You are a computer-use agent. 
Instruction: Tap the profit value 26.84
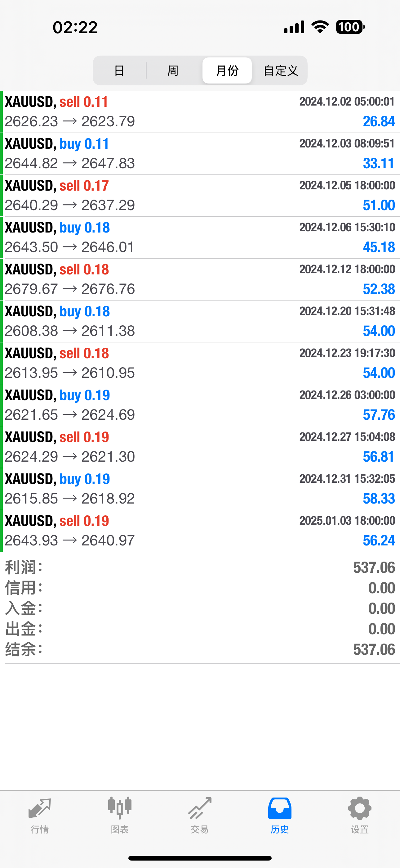[x=379, y=122]
